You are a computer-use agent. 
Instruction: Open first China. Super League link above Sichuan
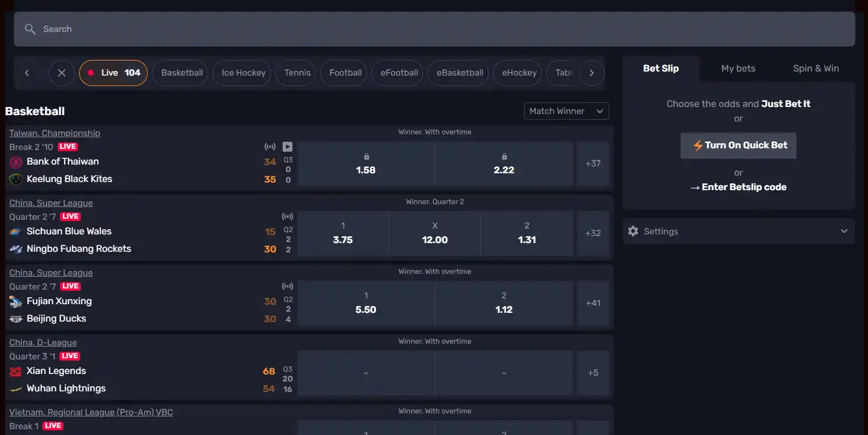(51, 203)
